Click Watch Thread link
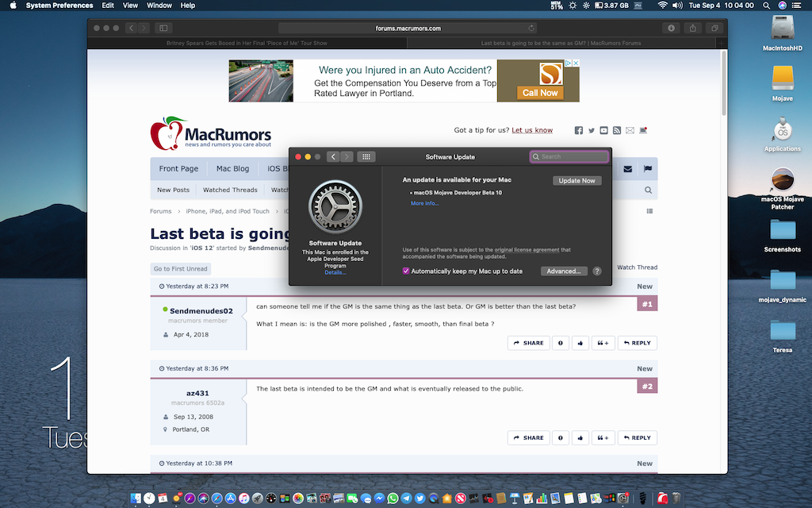The image size is (812, 508). 637,267
